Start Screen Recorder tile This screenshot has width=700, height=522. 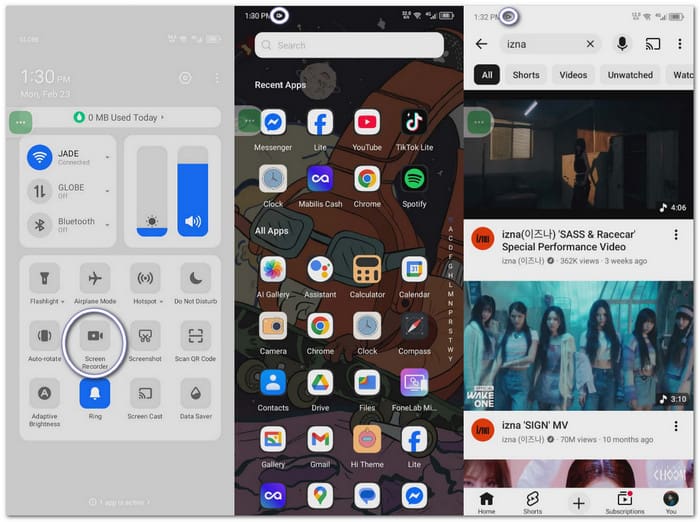(x=95, y=335)
